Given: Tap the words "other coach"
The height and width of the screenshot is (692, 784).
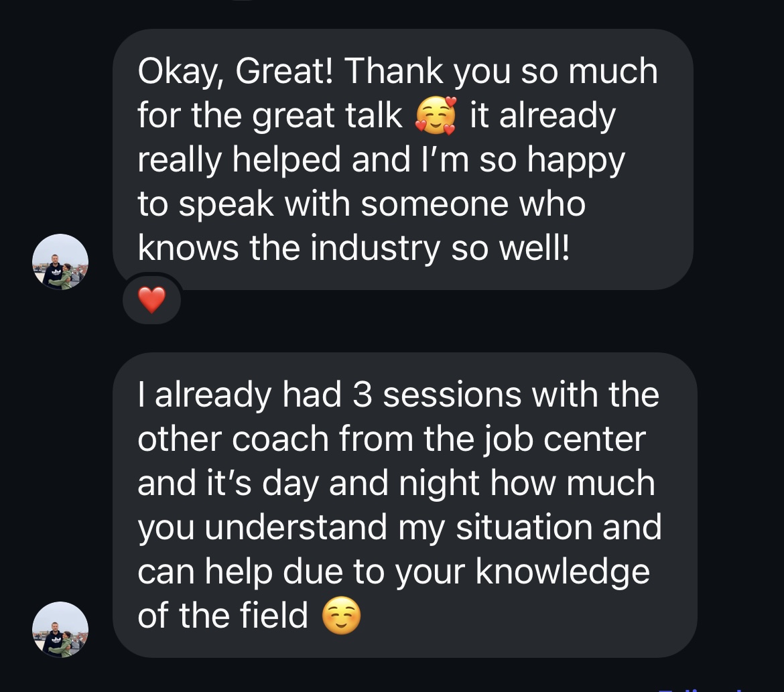Looking at the screenshot, I should [233, 439].
